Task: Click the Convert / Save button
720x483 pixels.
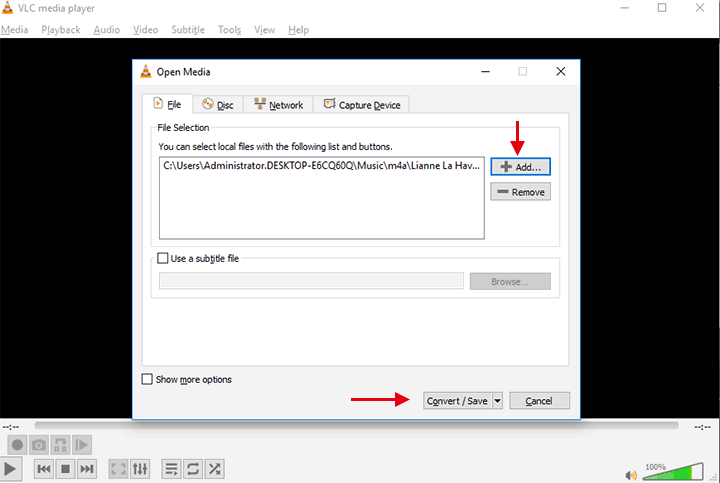Action: click(x=457, y=401)
